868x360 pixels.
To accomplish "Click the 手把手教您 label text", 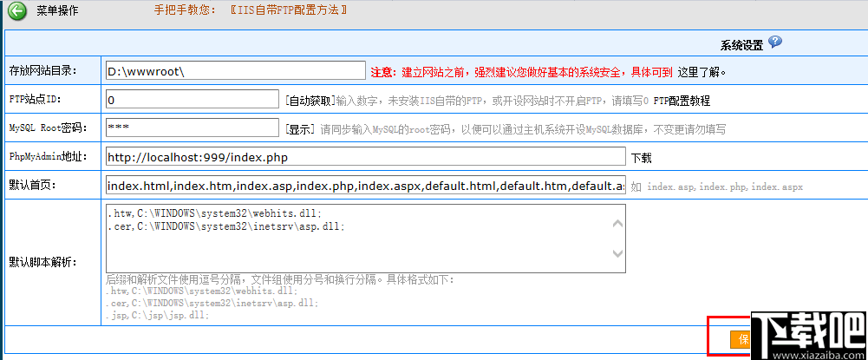I will tap(185, 10).
